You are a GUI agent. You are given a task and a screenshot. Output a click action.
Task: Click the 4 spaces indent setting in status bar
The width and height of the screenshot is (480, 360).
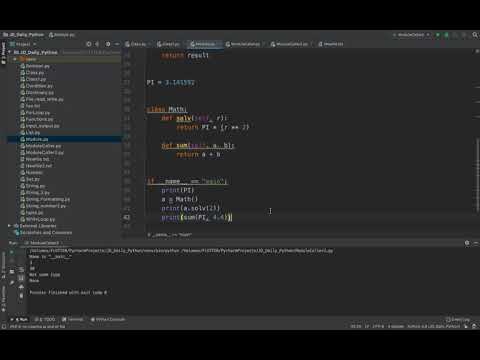point(396,326)
